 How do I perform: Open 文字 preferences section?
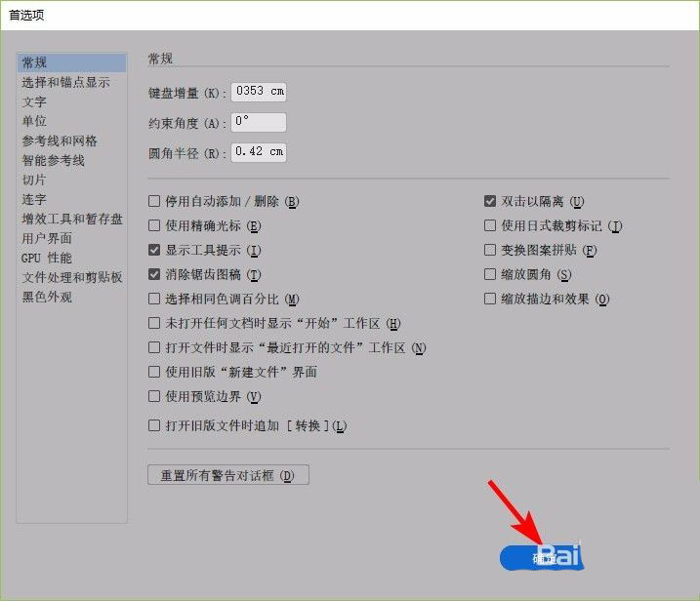pos(34,101)
